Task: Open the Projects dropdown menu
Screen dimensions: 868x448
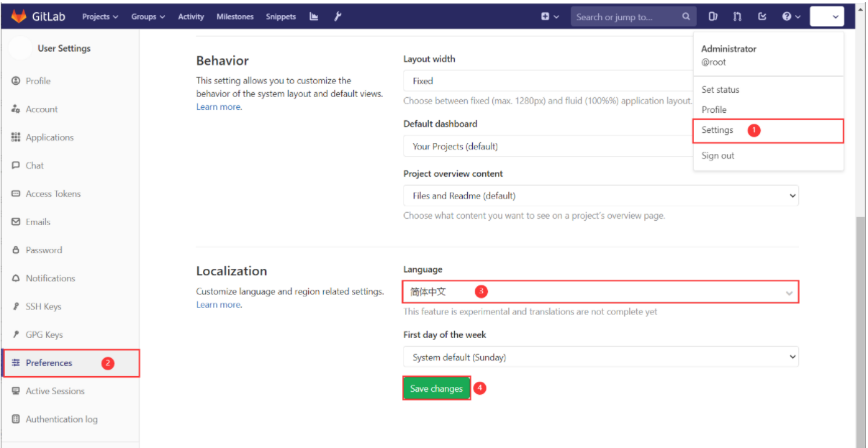Action: tap(100, 17)
